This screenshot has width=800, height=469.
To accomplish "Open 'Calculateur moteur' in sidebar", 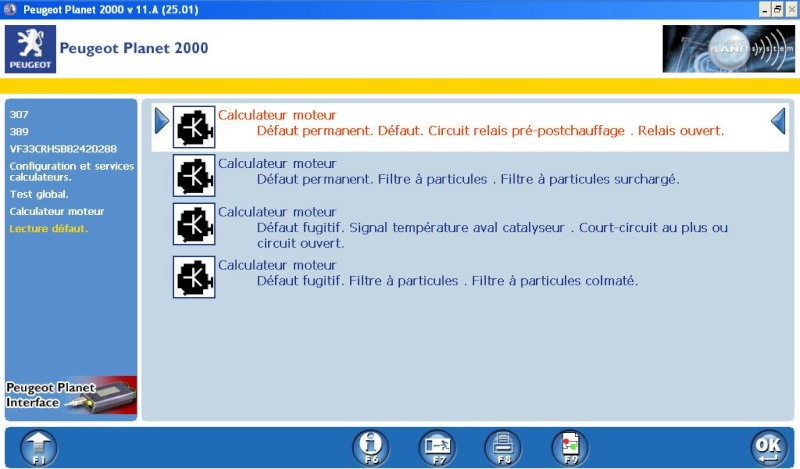I will [x=57, y=211].
